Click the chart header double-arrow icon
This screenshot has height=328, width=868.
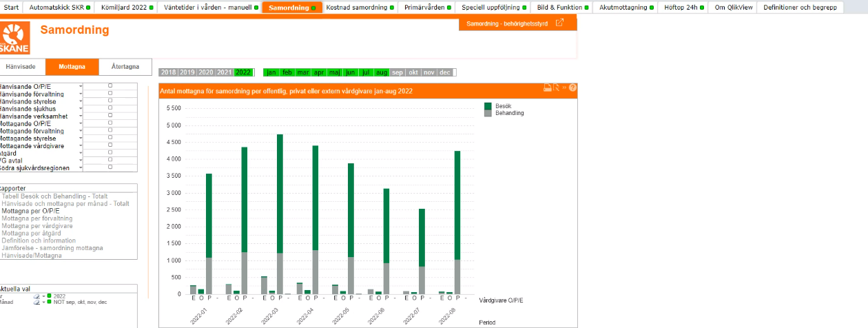tap(564, 88)
